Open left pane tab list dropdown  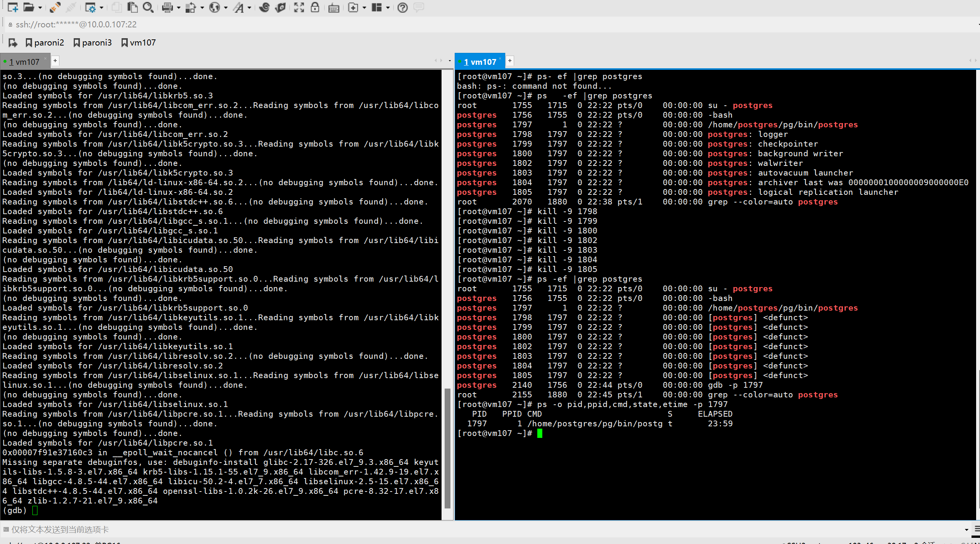coord(450,61)
